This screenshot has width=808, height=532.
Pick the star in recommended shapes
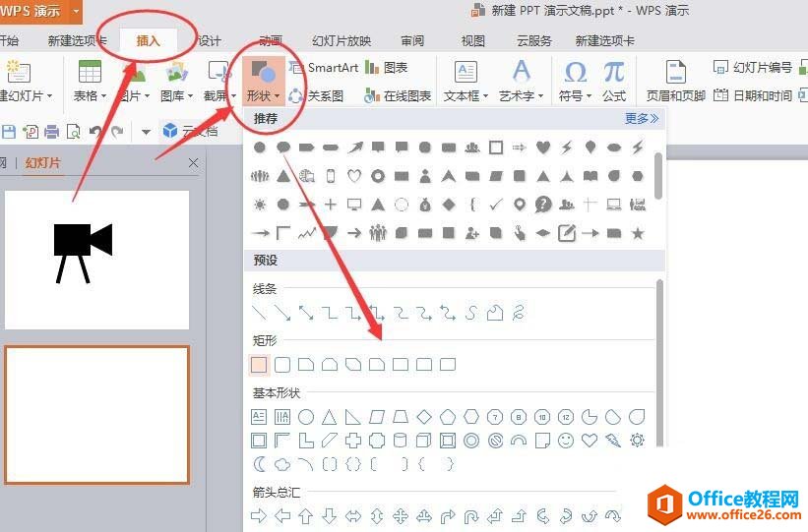coord(638,233)
